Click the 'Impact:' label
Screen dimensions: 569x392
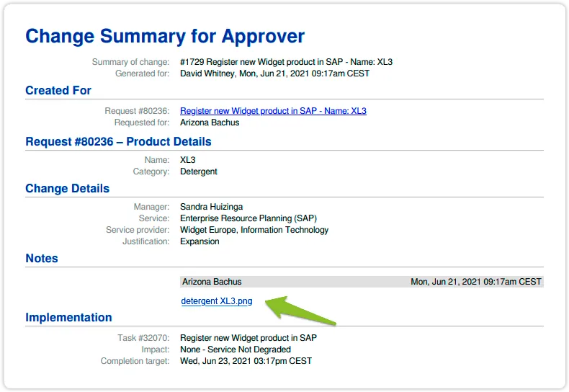[156, 350]
